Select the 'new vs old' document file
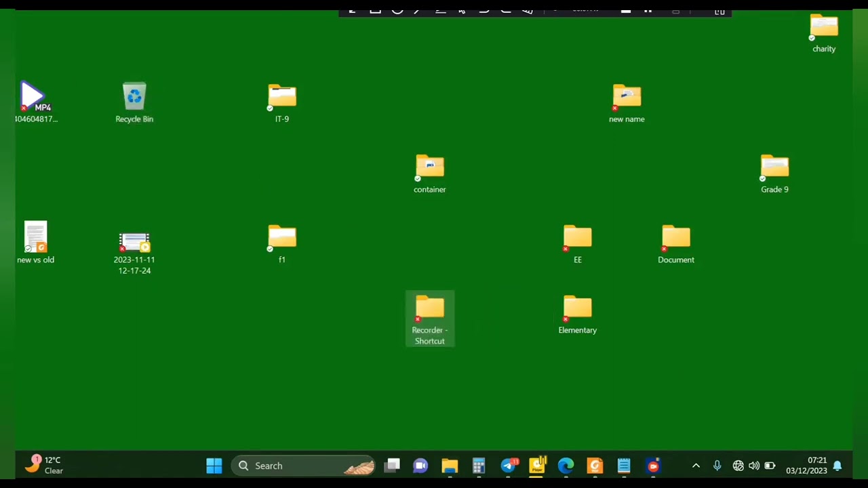This screenshot has width=868, height=488. click(35, 243)
